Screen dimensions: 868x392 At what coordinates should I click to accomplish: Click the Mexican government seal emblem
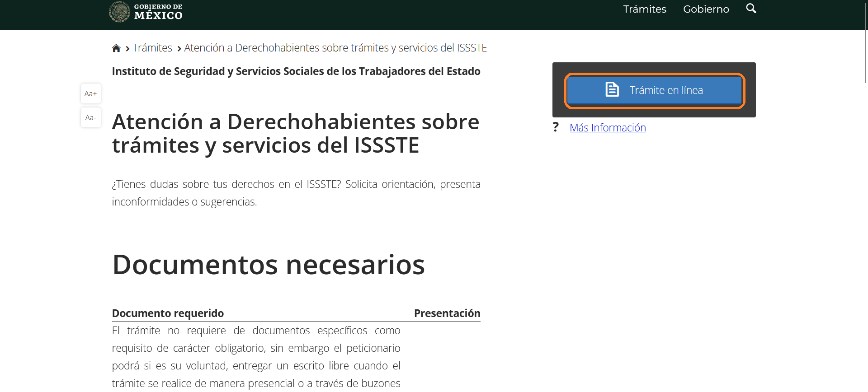119,12
